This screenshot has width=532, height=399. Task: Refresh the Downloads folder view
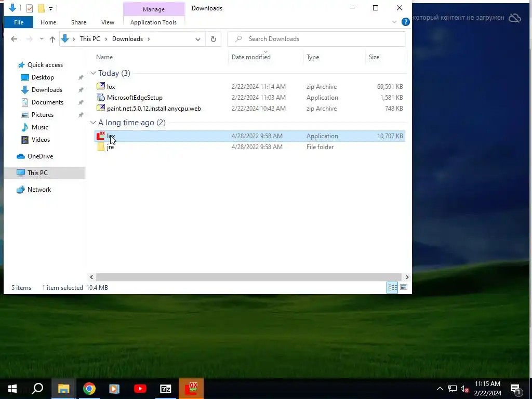click(x=214, y=39)
